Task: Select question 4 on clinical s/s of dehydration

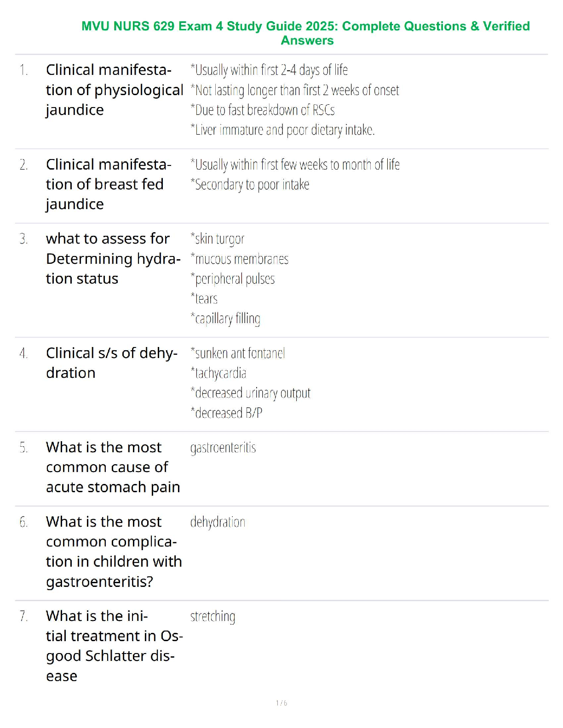Action: pyautogui.click(x=112, y=363)
